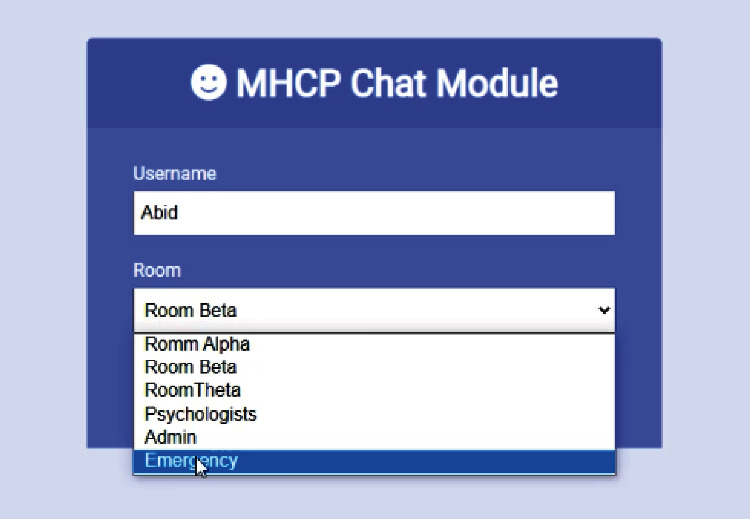Viewport: 750px width, 519px height.
Task: Open the Room Beta combo box
Action: [375, 310]
